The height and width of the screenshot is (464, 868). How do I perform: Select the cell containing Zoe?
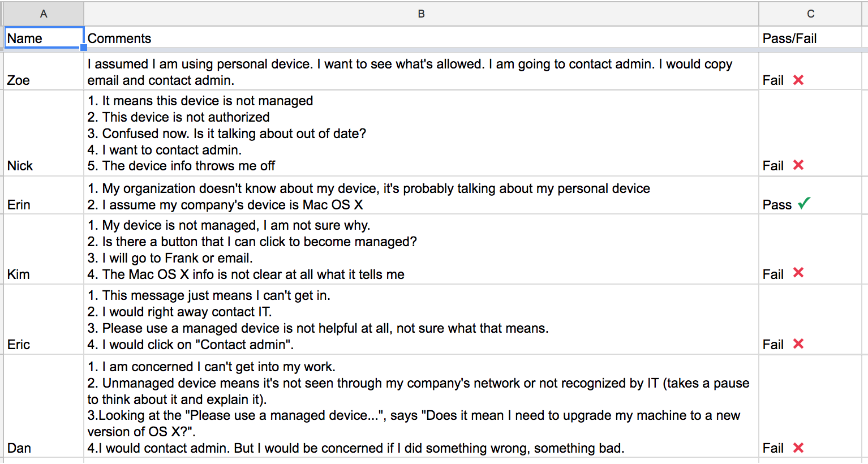[44, 71]
